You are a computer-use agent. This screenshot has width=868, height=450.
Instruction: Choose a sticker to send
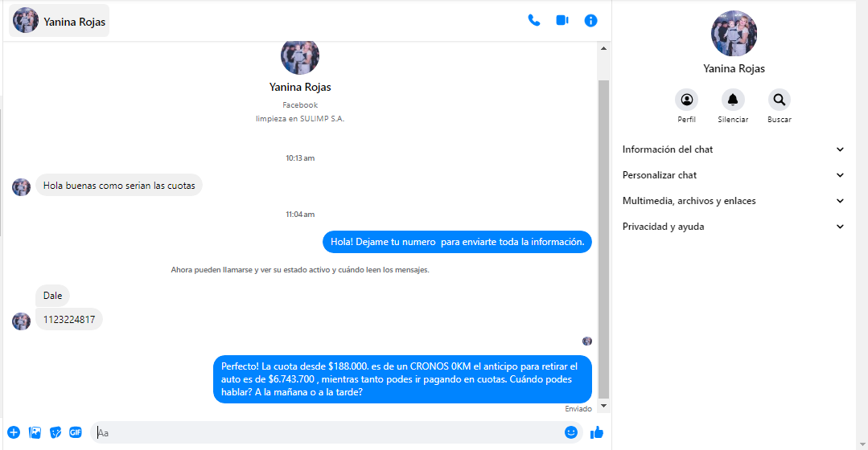56,432
